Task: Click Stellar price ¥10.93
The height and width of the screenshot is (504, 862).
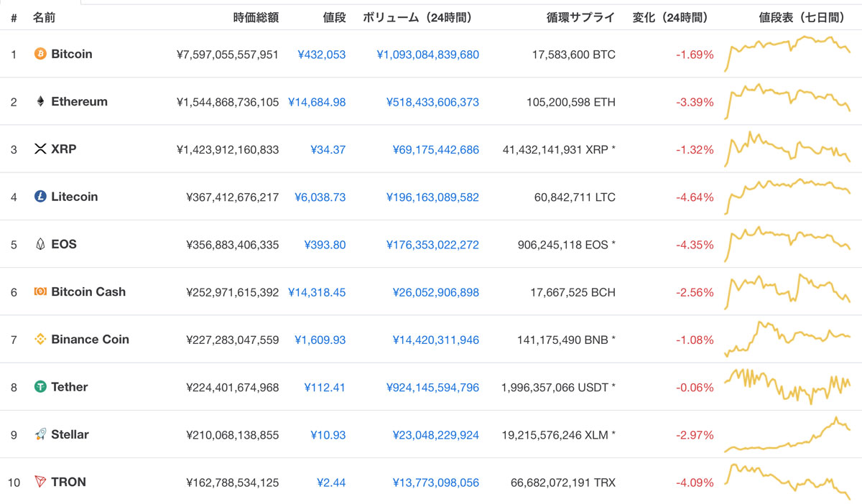Action: 328,435
